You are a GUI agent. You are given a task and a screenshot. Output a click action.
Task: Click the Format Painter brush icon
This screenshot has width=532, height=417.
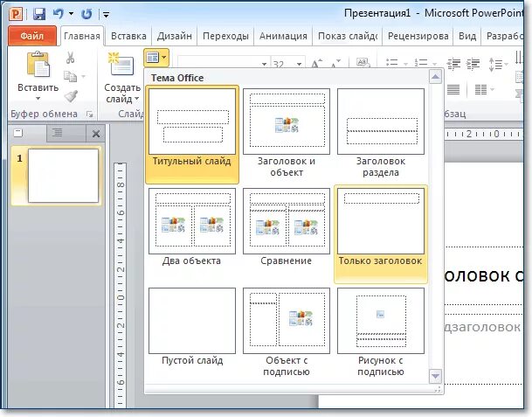click(x=71, y=96)
